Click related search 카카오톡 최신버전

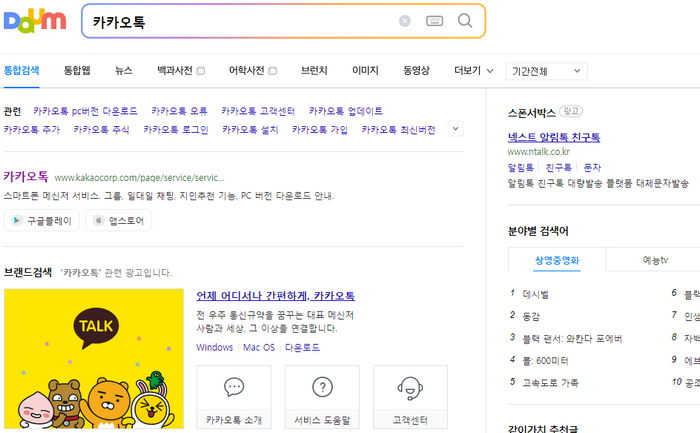click(x=399, y=130)
